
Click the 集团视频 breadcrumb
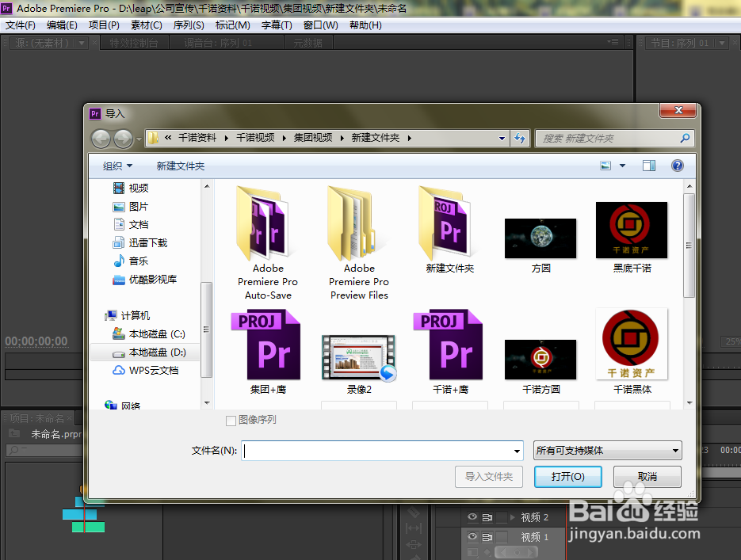(313, 138)
